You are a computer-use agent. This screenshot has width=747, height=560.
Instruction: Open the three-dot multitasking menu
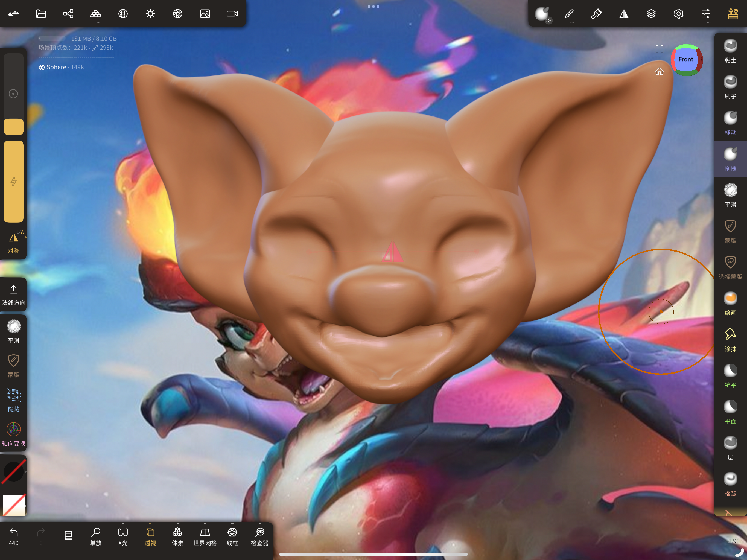tap(373, 6)
